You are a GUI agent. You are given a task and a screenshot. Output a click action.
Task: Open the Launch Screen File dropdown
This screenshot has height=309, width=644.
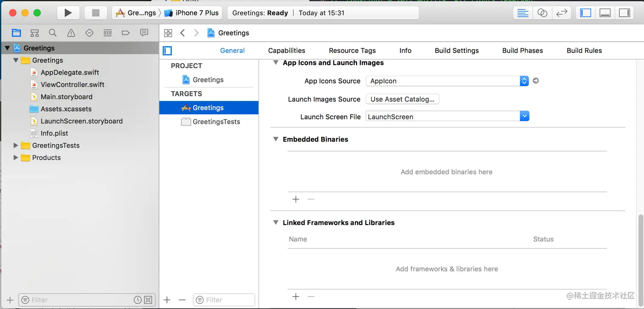[447, 116]
